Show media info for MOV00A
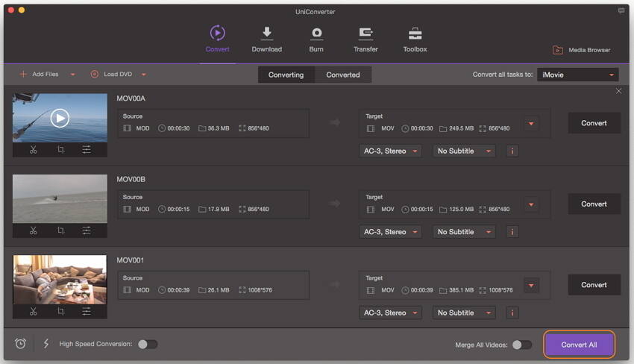This screenshot has height=364, width=634. 512,151
